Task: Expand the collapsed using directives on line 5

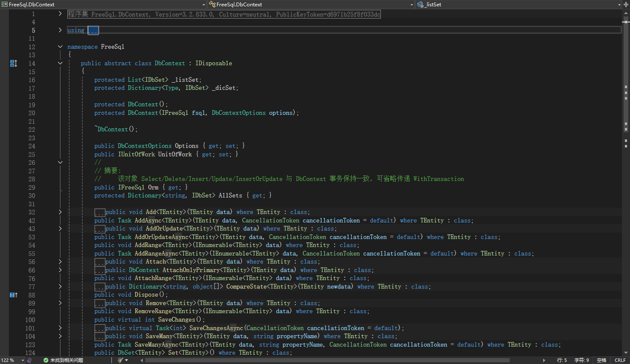Action: coord(60,30)
